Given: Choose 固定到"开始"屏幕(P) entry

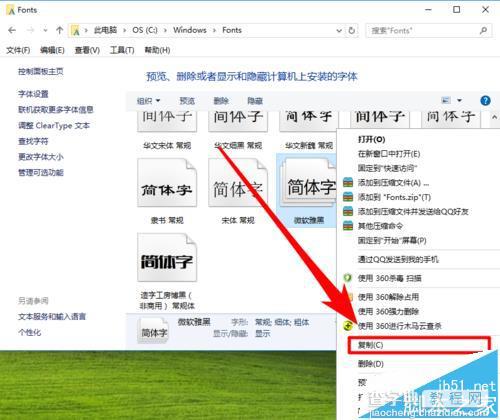Looking at the screenshot, I should pyautogui.click(x=392, y=240).
